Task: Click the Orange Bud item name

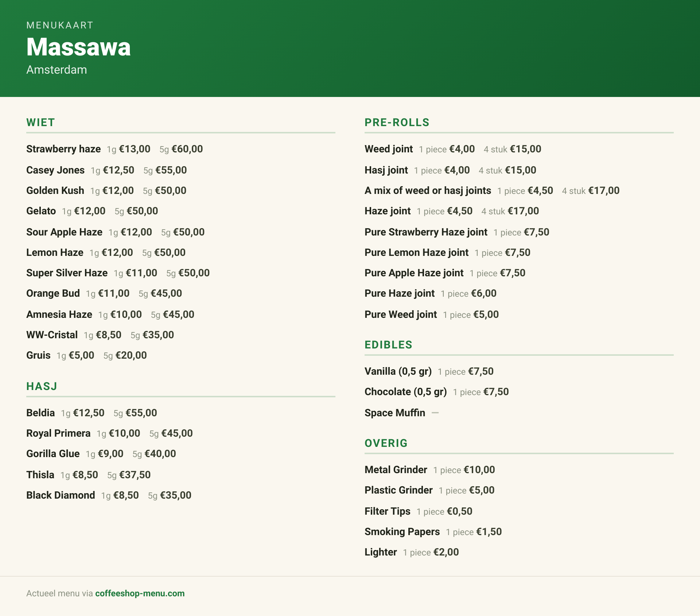Action: (x=53, y=293)
